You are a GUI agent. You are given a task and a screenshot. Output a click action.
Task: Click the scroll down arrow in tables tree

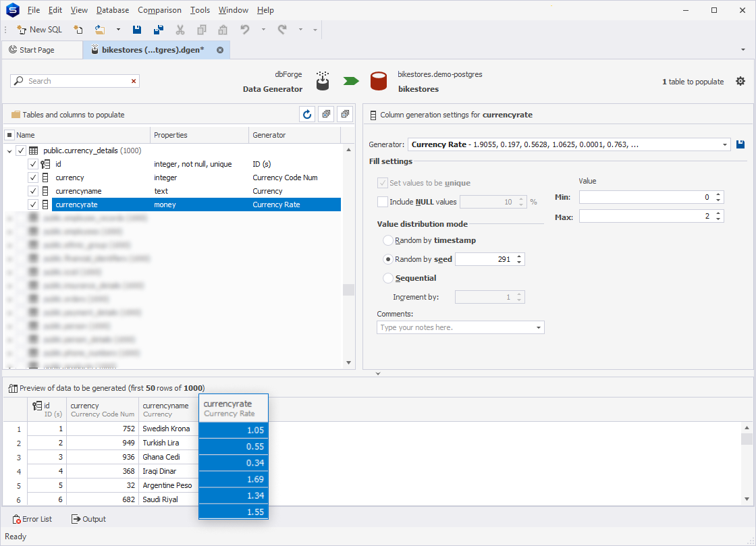(x=348, y=363)
